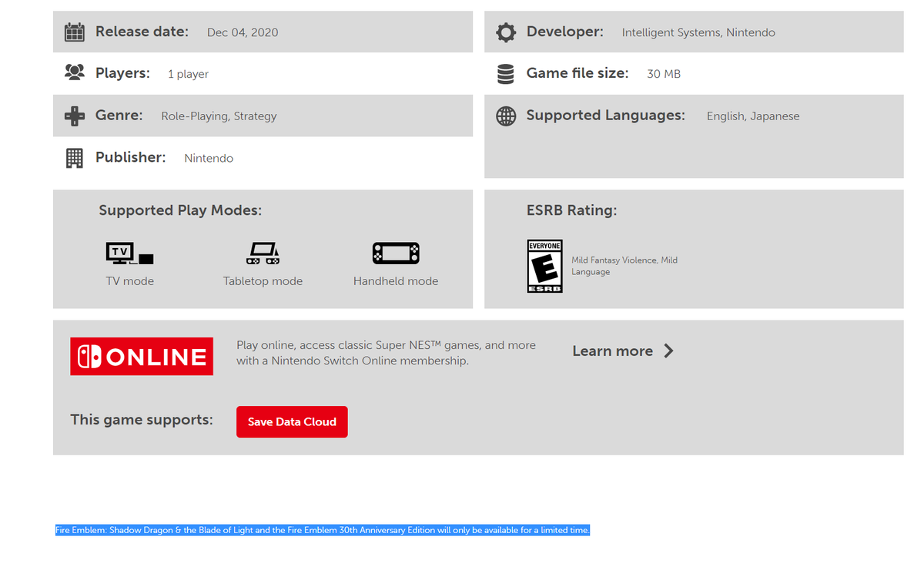This screenshot has height=567, width=924.
Task: Click the globe icon beside Supported Languages
Action: (x=506, y=116)
